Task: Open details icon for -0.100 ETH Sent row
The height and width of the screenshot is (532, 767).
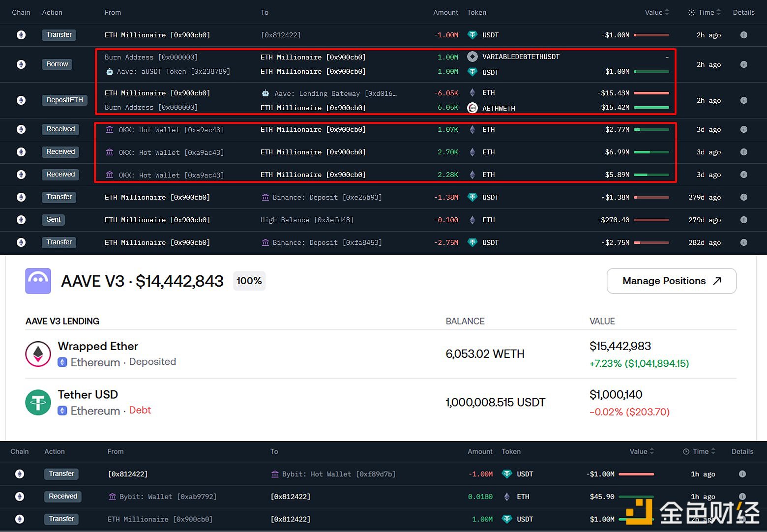Action: tap(743, 220)
